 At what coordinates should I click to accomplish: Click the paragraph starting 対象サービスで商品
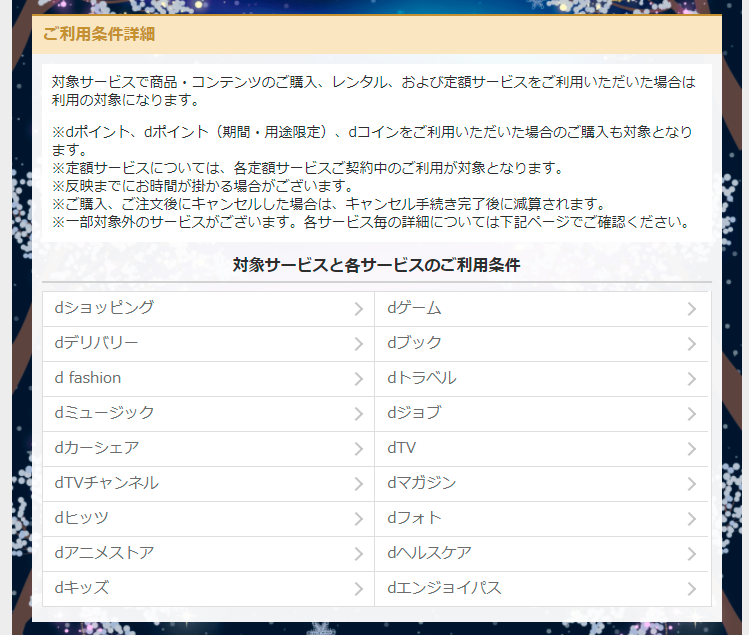tap(374, 91)
